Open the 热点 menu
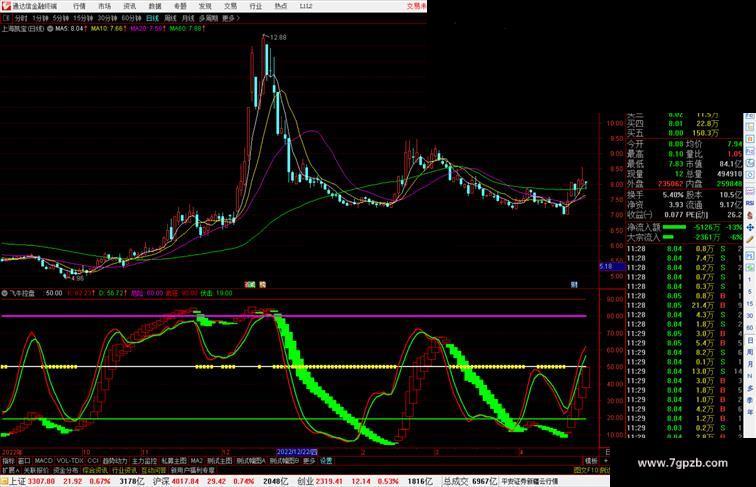 coord(281,6)
